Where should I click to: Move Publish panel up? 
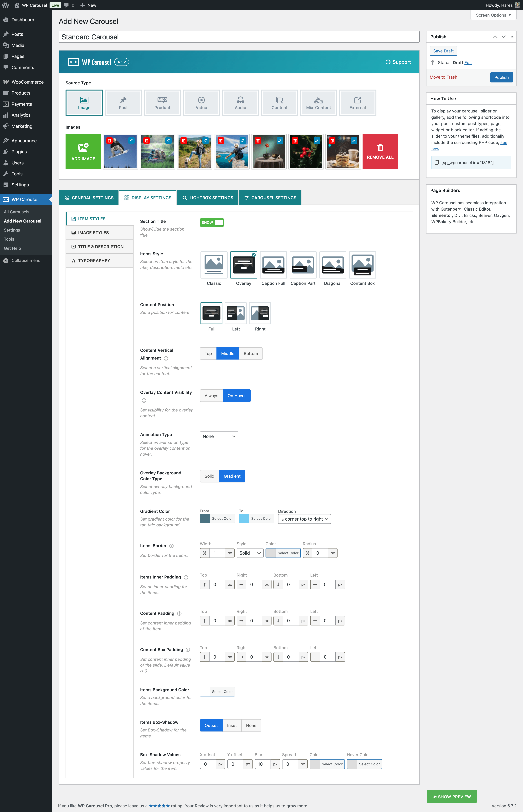click(495, 37)
